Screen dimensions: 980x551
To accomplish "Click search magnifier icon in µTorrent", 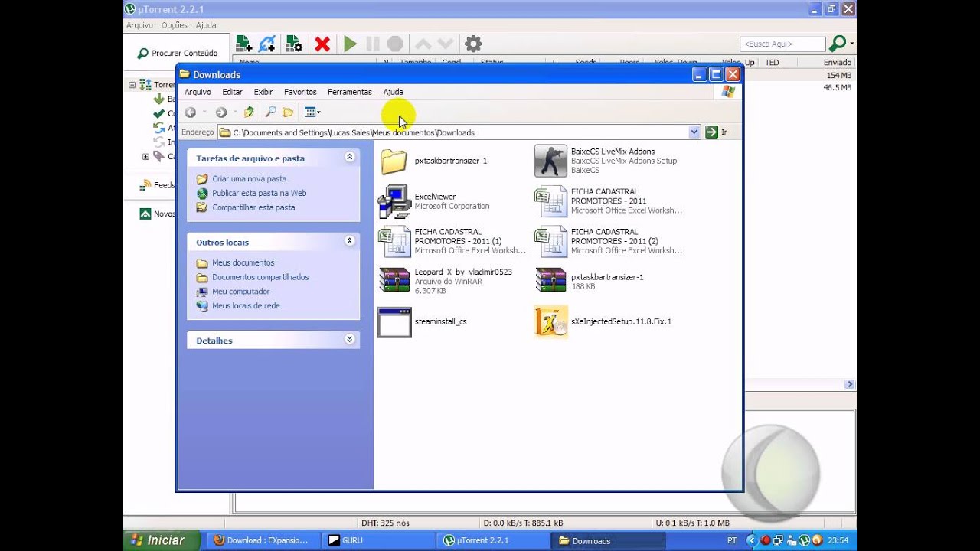I will click(838, 44).
